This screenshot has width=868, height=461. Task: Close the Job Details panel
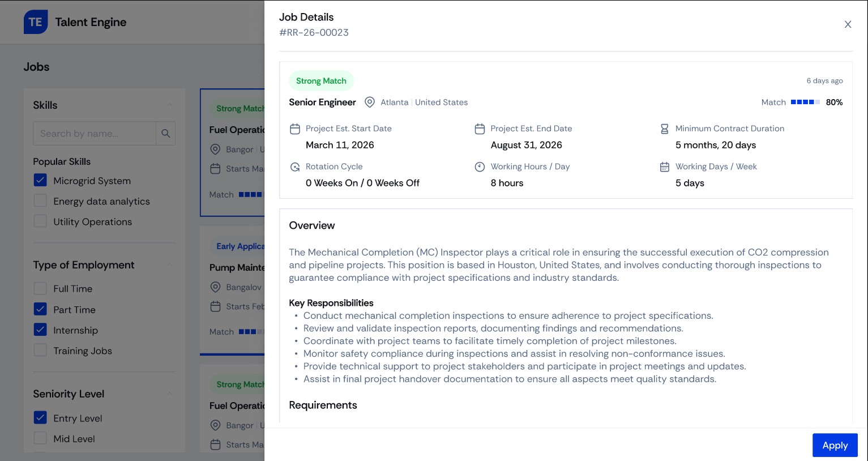pyautogui.click(x=848, y=24)
